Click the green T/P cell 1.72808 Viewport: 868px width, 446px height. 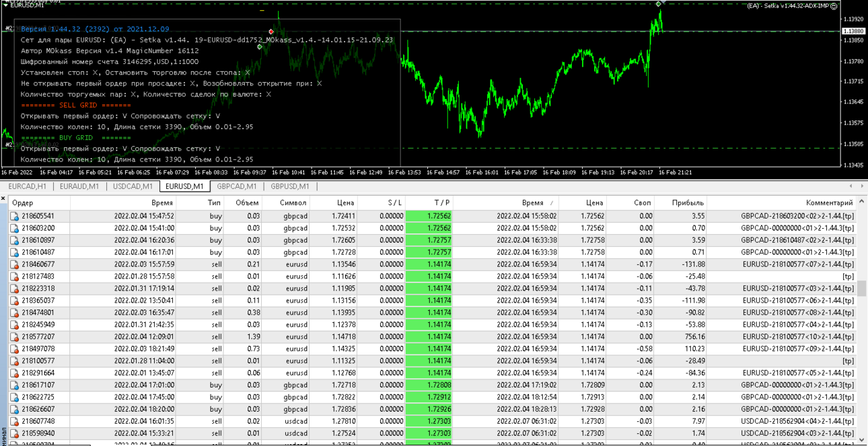[429, 385]
